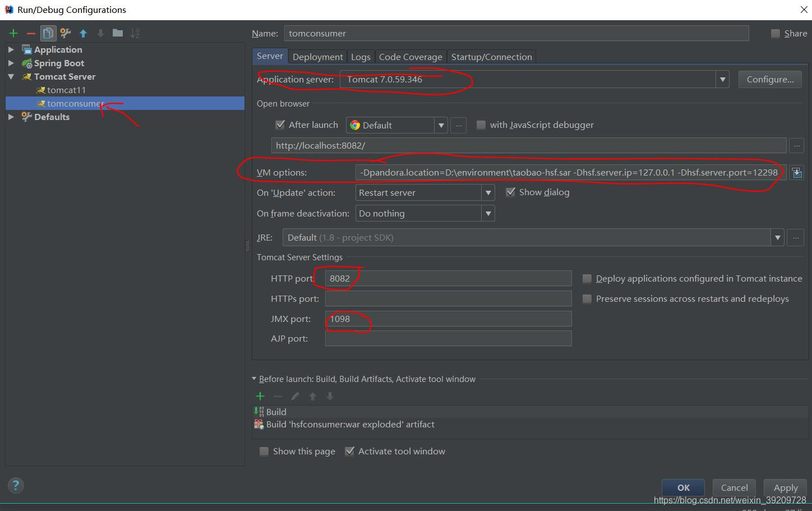Toggle After launch checkbox
The image size is (812, 511).
click(280, 125)
